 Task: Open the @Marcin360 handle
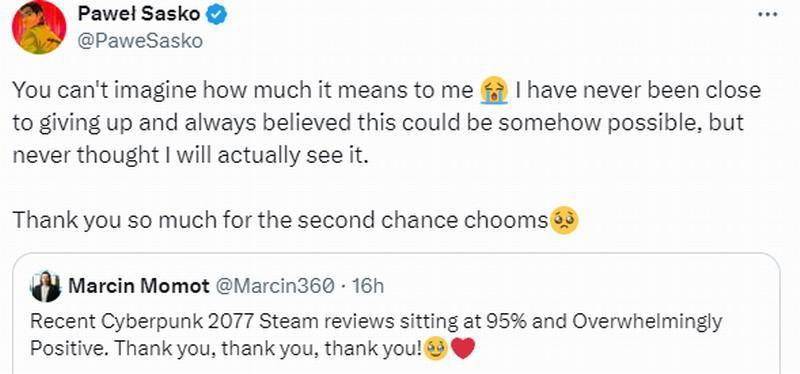point(276,286)
